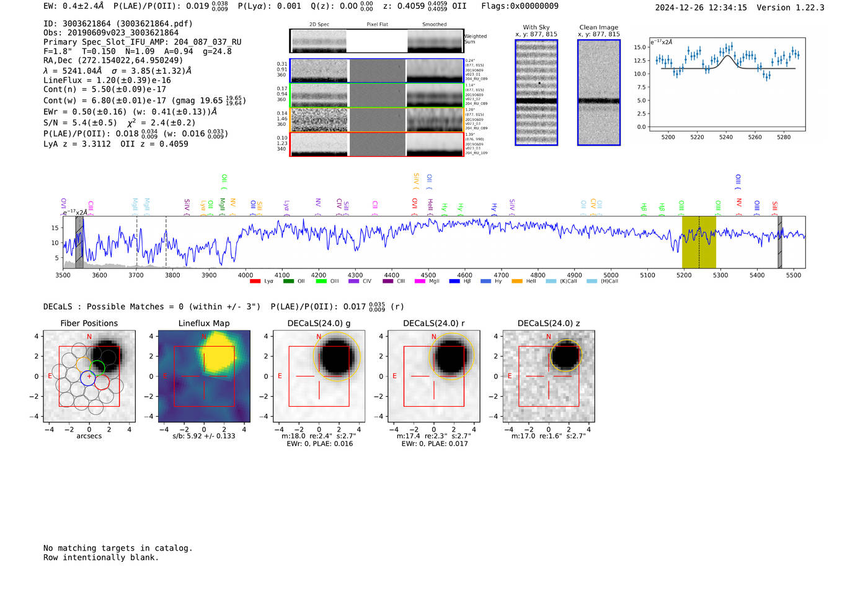Click the green fiber circle in Fiber Positions
The width and height of the screenshot is (868, 591).
point(97,368)
